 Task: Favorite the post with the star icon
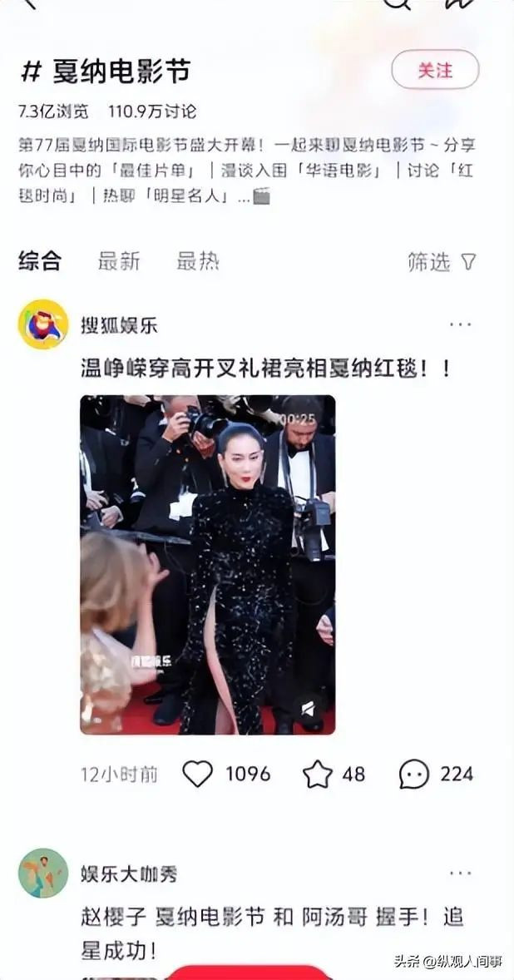(x=318, y=775)
